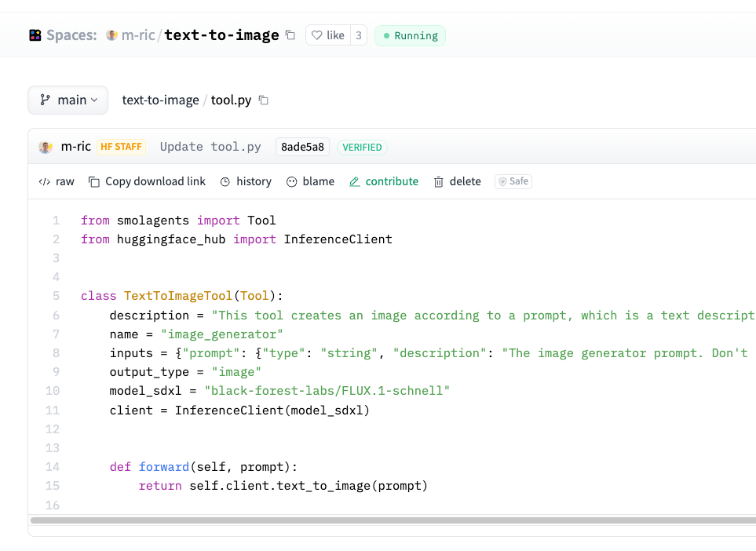756x551 pixels.
Task: Click line number 14
Action: point(53,467)
